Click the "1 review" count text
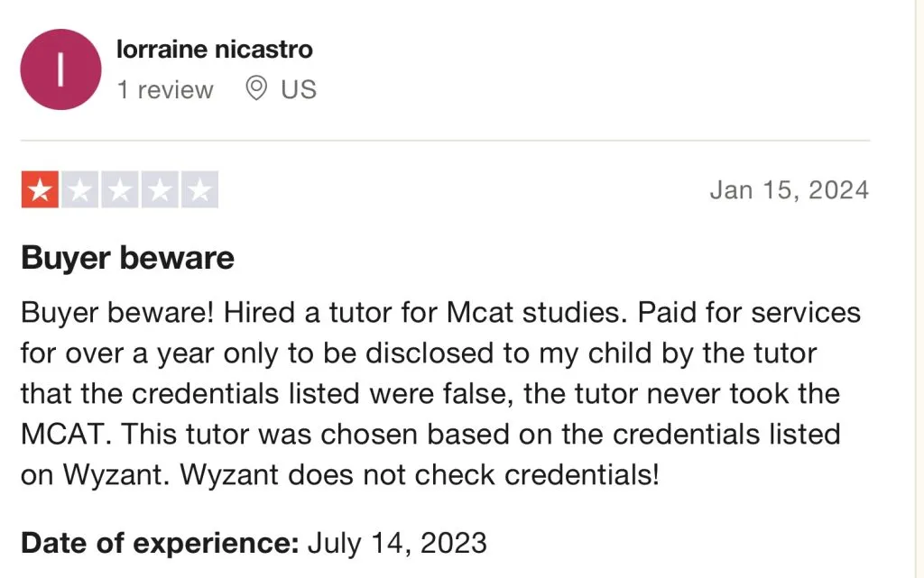This screenshot has height=578, width=924. [x=165, y=89]
